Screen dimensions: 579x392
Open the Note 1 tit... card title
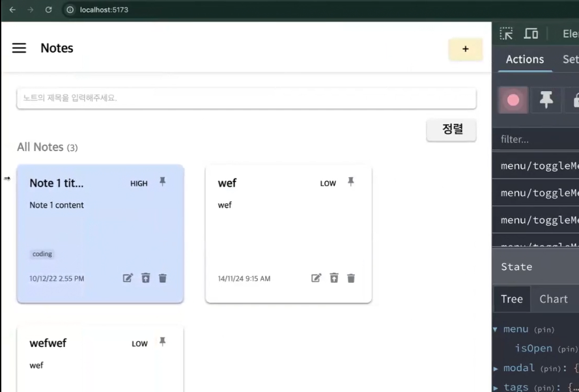[x=57, y=183]
